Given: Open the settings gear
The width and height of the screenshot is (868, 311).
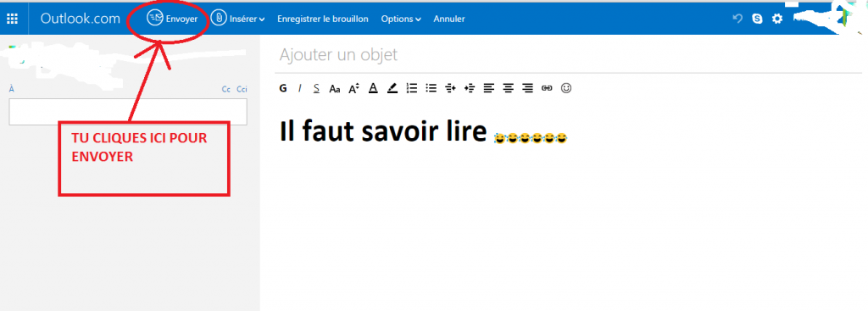Looking at the screenshot, I should click(x=778, y=19).
